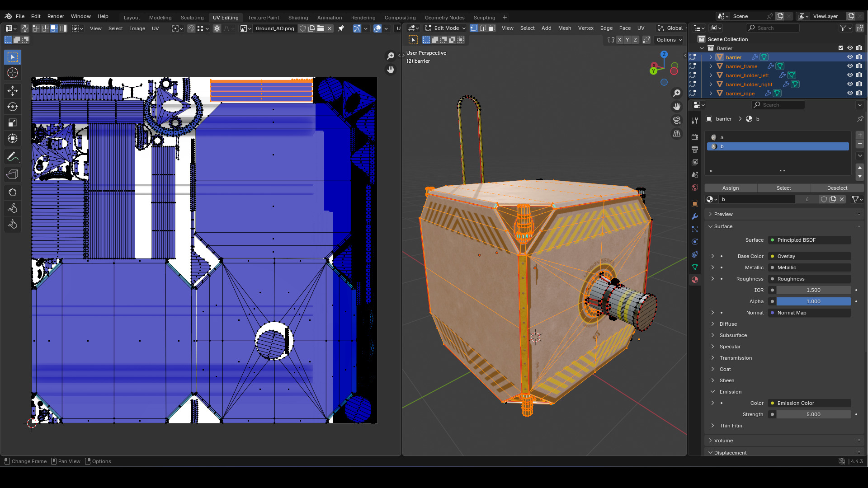This screenshot has width=868, height=488.
Task: Select the UV Pinch sculpt tool
Action: click(13, 224)
